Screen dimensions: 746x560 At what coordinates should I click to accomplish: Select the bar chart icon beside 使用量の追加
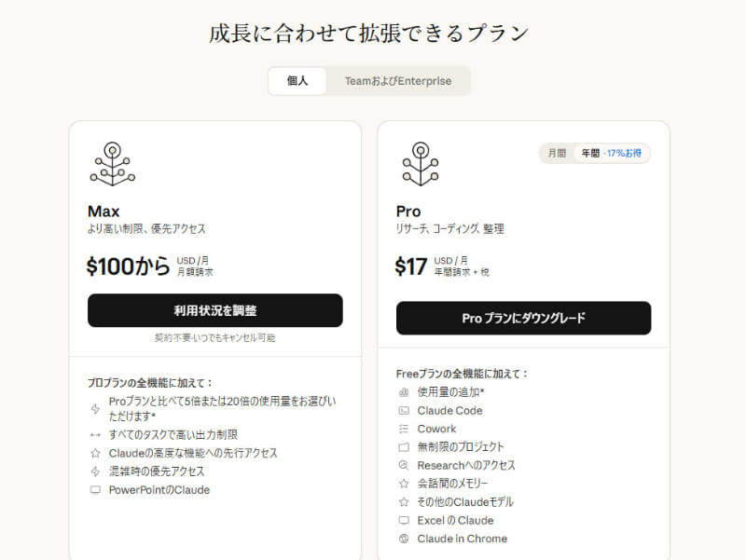[x=403, y=393]
